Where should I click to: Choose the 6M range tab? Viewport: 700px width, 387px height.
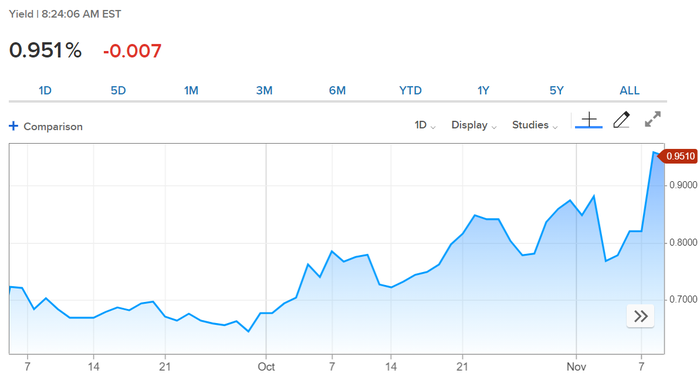(338, 91)
